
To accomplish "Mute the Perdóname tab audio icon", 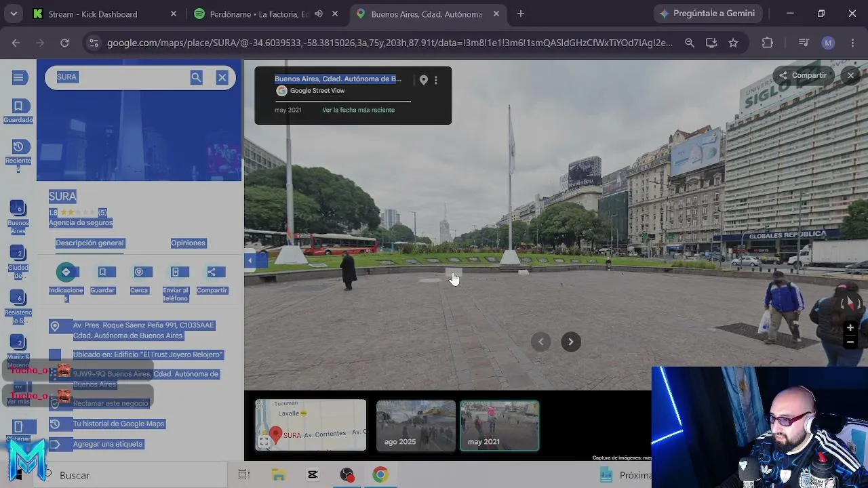I will [319, 14].
